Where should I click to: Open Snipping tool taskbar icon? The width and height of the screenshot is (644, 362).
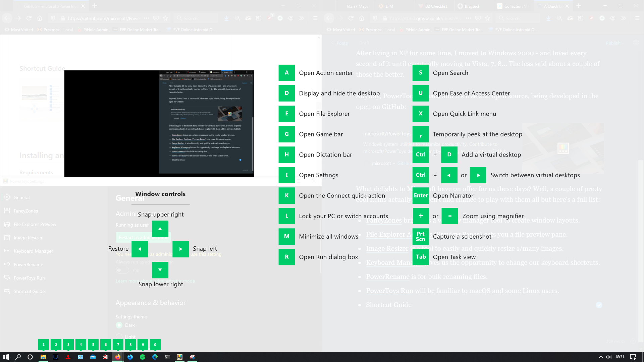pos(192,357)
